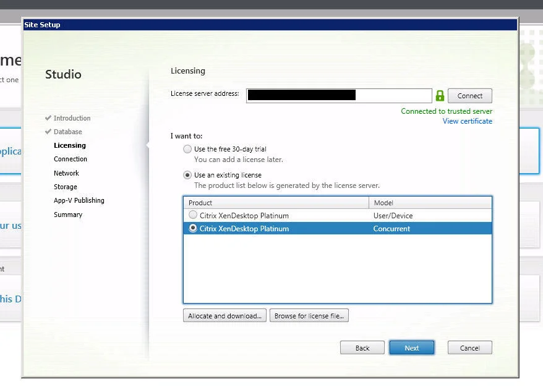The image size is (543, 392).
Task: Select the Storage wizard step
Action: (x=66, y=187)
